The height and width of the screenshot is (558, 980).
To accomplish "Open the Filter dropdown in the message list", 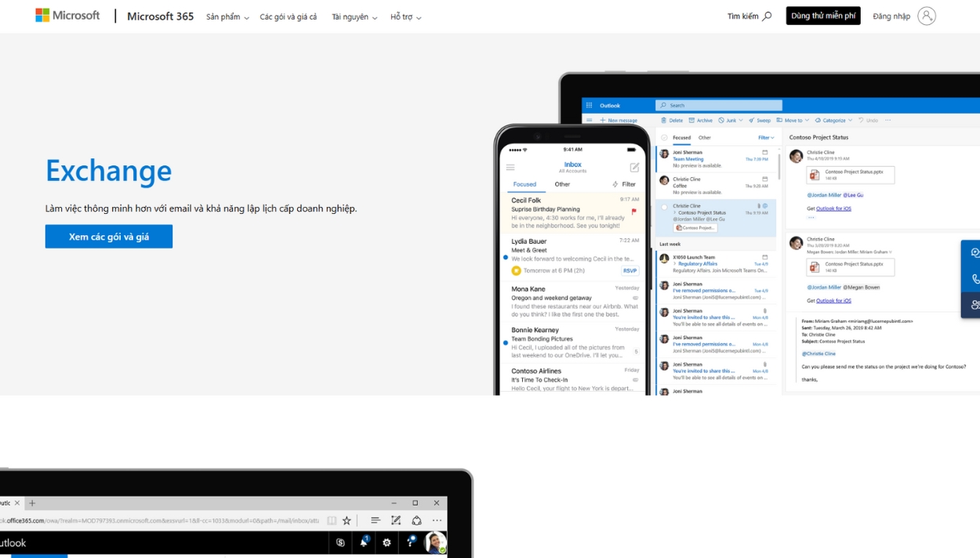I will [x=767, y=136].
